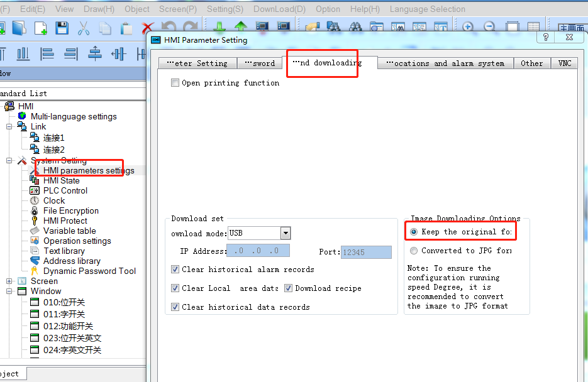Open the Clock settings tree icon
This screenshot has height=382, width=588.
tap(35, 200)
